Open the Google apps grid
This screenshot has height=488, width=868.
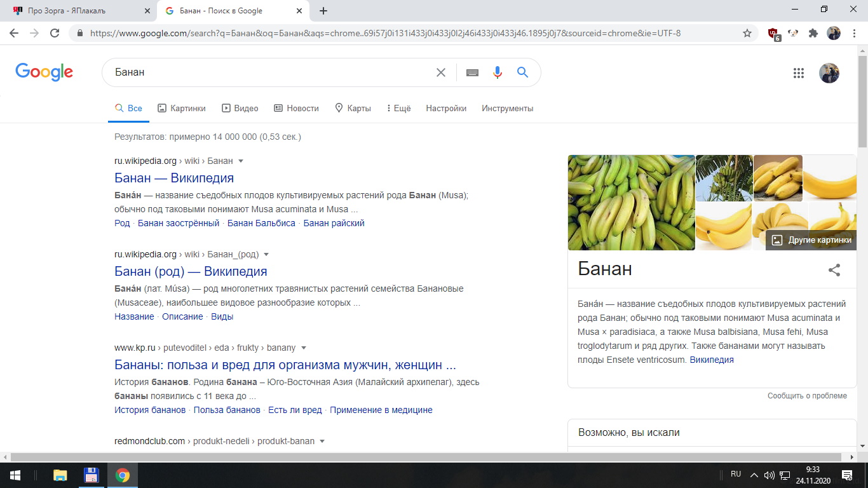pyautogui.click(x=799, y=73)
